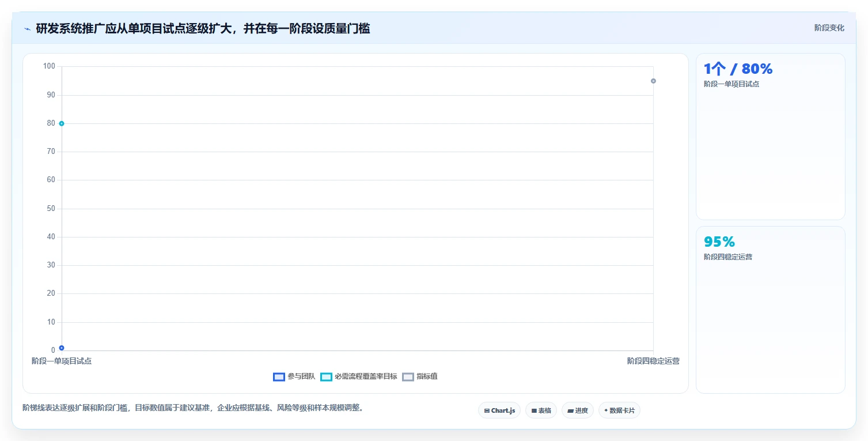Click y-axis tick label 100
868x441 pixels.
[49, 66]
